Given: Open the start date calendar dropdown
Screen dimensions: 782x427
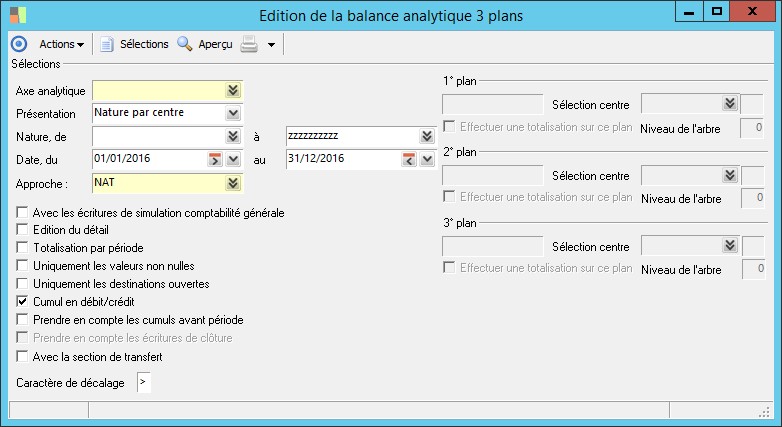Looking at the screenshot, I should (233, 159).
